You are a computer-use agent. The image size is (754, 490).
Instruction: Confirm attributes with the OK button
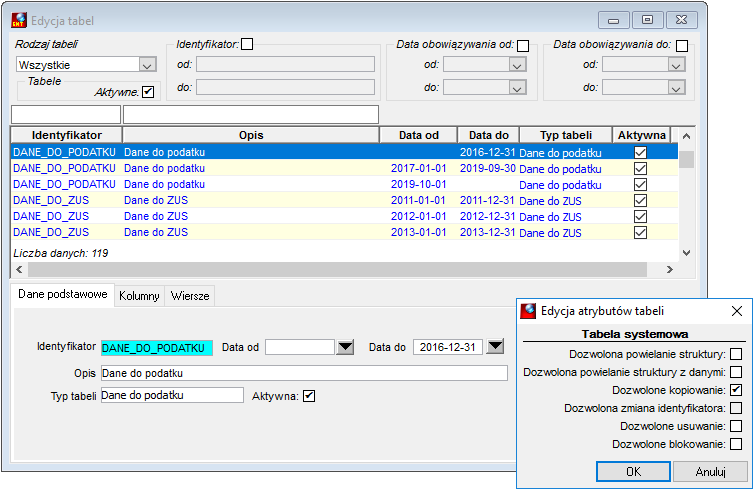click(x=633, y=472)
